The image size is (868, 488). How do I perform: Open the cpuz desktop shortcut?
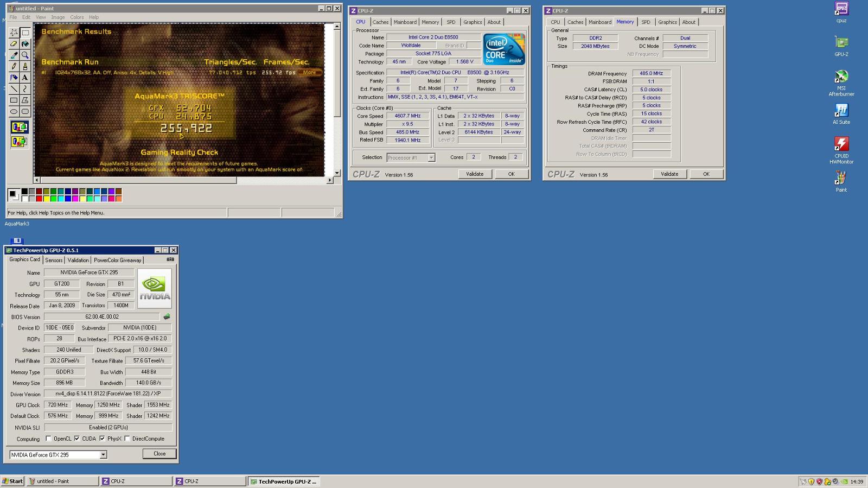841,12
